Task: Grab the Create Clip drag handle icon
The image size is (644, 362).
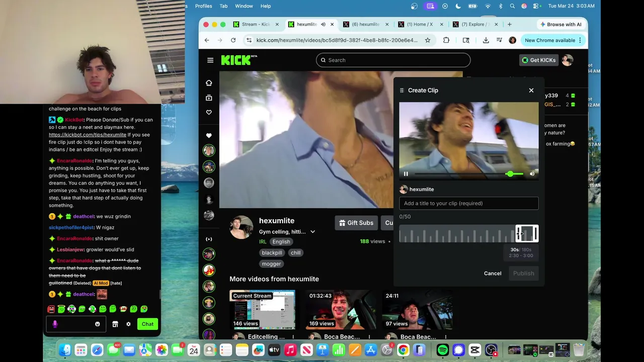Action: click(x=401, y=90)
